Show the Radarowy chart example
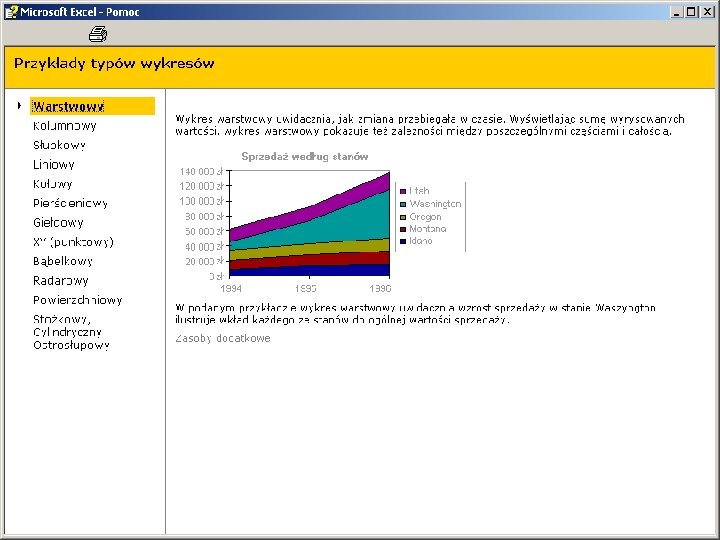Image resolution: width=720 pixels, height=540 pixels. click(x=61, y=281)
